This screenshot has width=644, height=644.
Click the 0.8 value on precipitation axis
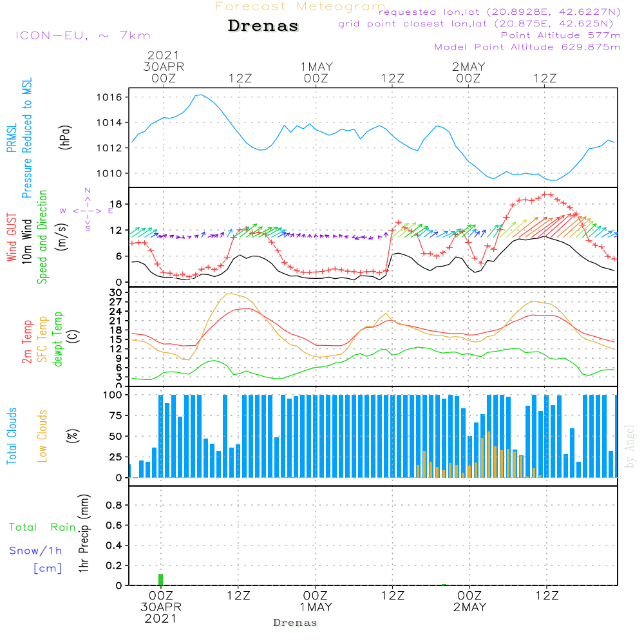114,505
